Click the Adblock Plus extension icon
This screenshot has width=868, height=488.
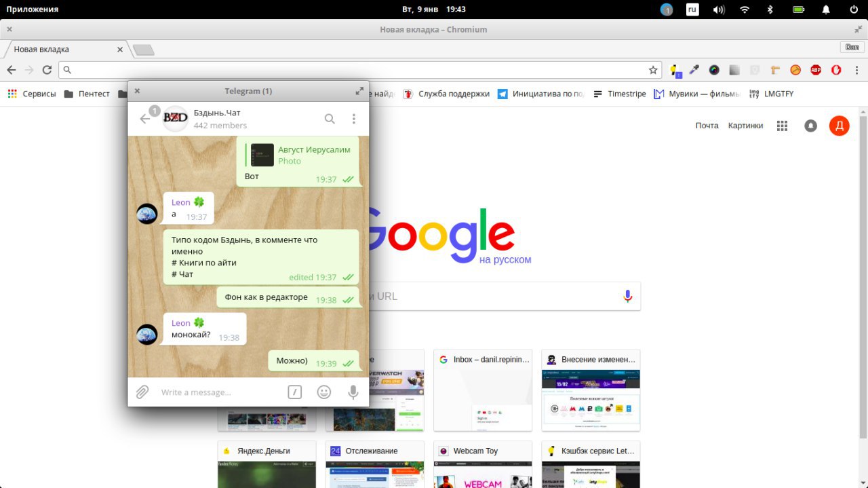click(x=816, y=70)
